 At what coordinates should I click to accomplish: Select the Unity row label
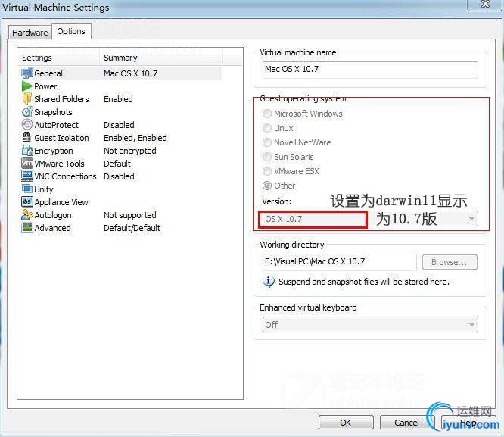pos(44,189)
